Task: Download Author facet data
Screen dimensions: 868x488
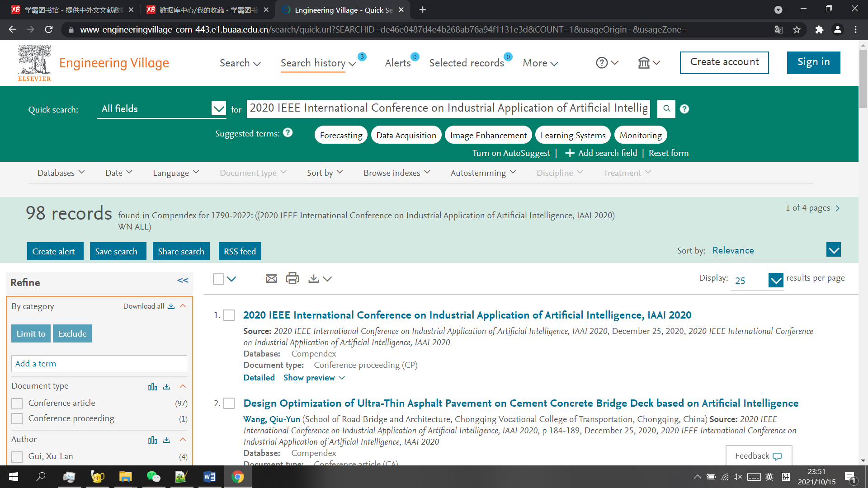Action: (167, 440)
